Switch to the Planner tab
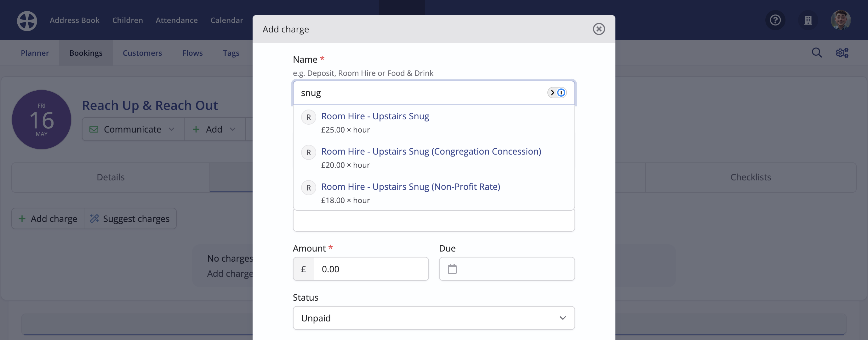 tap(35, 53)
